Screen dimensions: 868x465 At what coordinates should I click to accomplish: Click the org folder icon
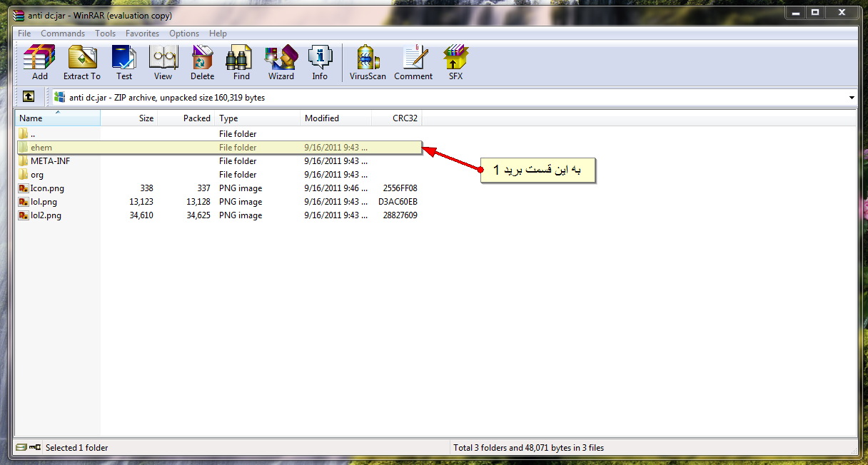pos(24,175)
